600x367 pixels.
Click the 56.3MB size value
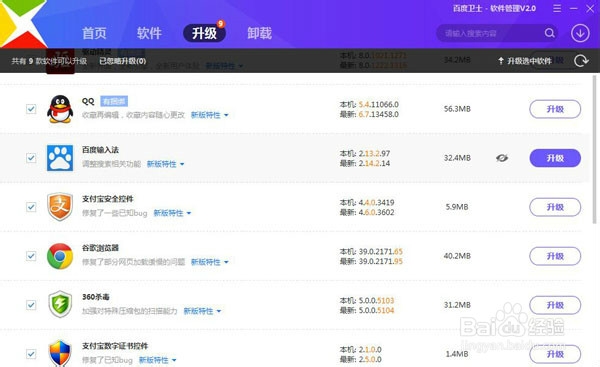[x=457, y=109]
